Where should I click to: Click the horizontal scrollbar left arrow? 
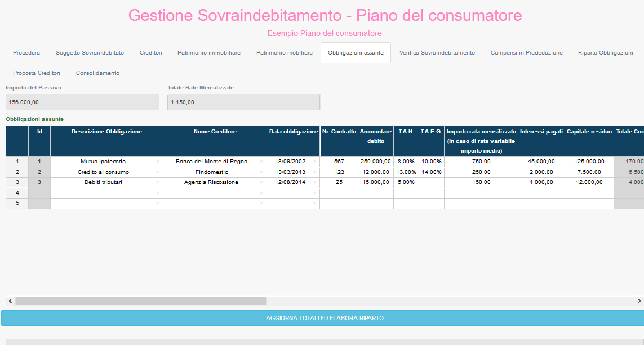(10, 301)
